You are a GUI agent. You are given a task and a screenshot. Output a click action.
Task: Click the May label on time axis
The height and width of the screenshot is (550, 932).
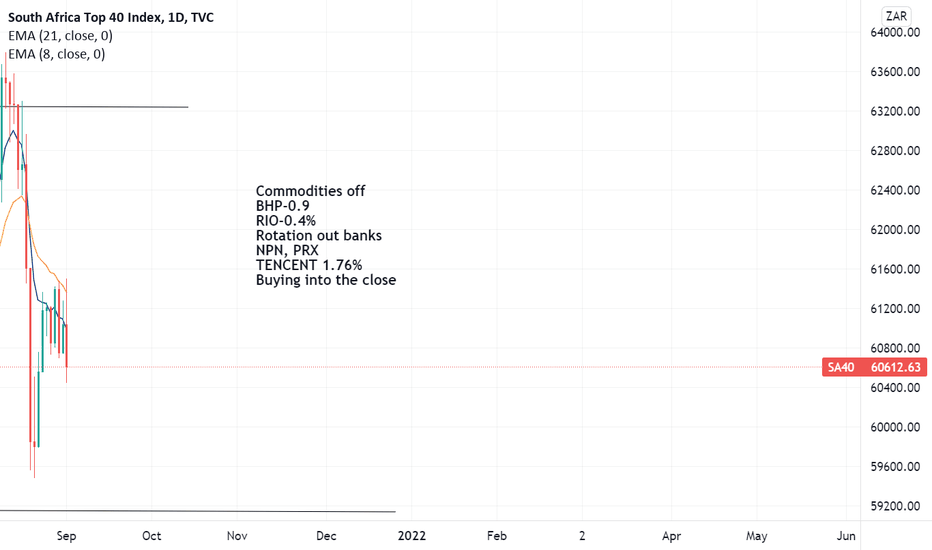pos(757,536)
